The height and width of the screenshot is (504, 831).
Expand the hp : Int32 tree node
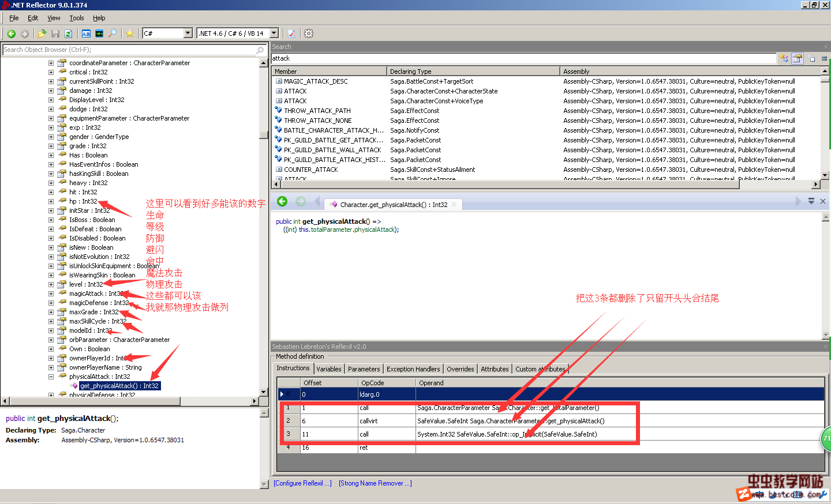coord(51,201)
